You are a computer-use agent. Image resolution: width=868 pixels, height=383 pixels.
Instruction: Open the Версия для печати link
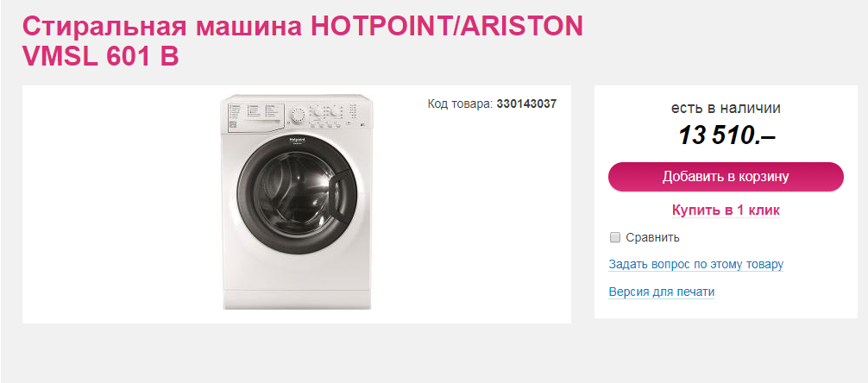(661, 292)
